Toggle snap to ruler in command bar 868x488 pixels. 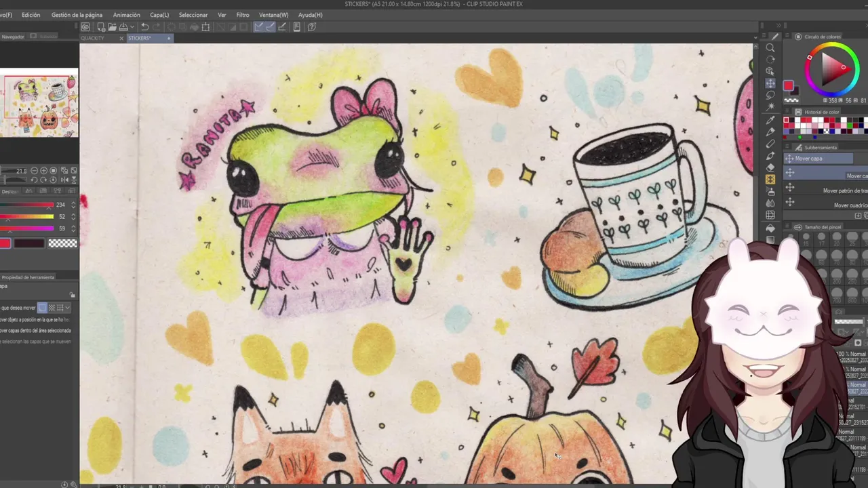click(x=258, y=27)
